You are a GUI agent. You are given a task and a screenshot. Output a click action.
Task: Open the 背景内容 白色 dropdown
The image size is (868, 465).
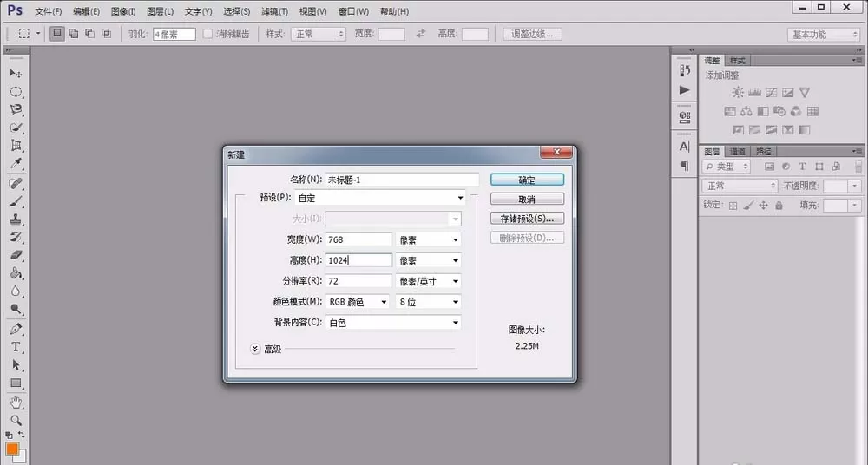click(x=393, y=322)
